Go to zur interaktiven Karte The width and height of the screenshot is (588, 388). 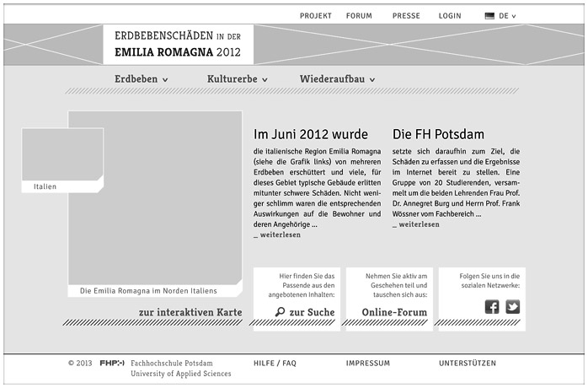[190, 312]
